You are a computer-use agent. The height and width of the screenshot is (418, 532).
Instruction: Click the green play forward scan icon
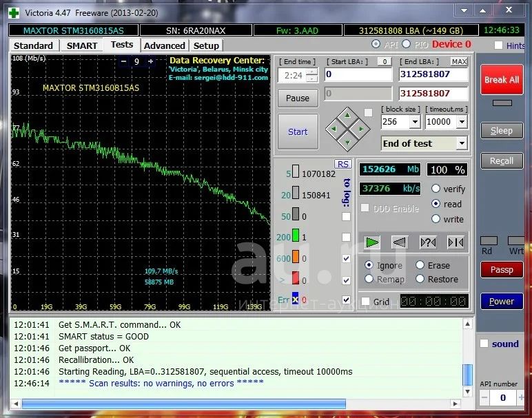pos(372,242)
